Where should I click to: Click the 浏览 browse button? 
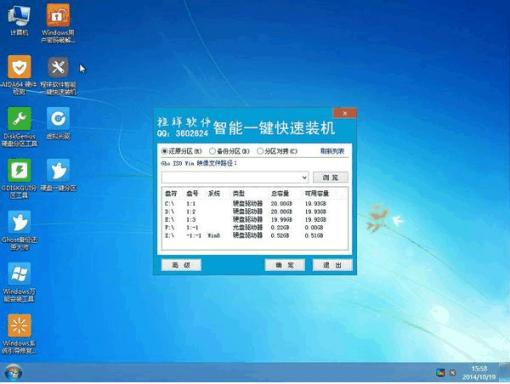tap(330, 177)
